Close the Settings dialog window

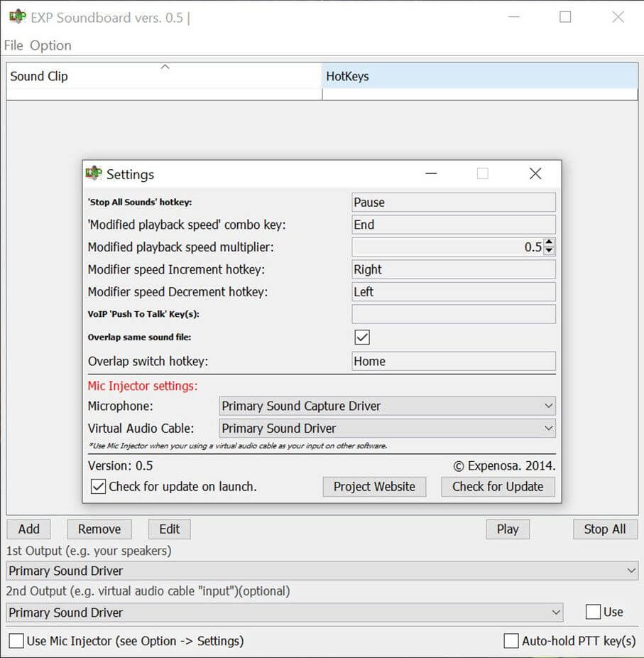pos(535,173)
